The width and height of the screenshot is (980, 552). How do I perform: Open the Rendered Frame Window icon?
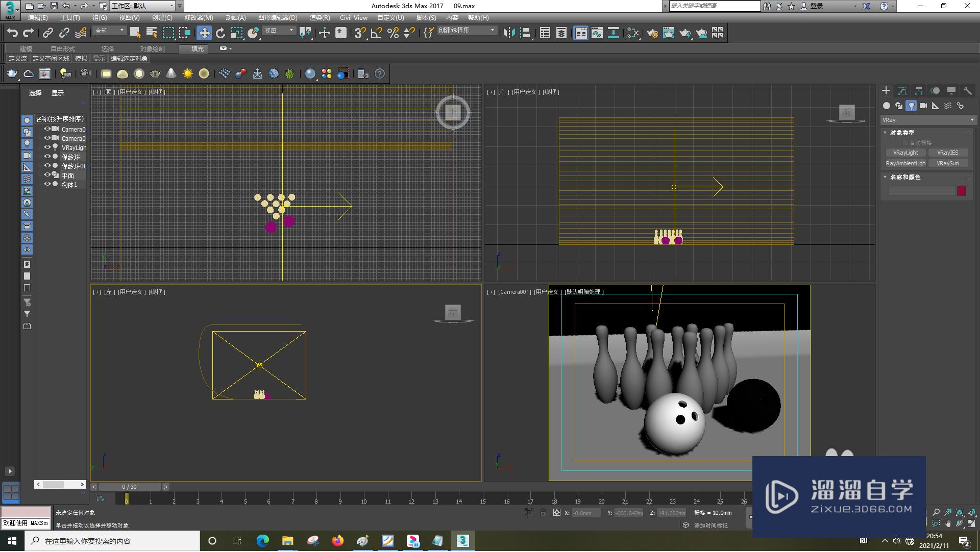(669, 33)
